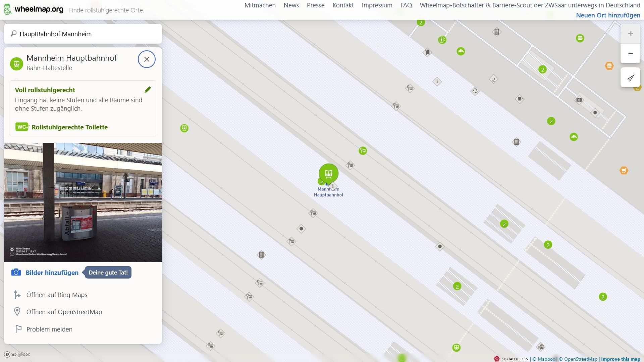Screen dimensions: 644x362
Task: Click the Mannheim Hauptbahnhof heading in the panel
Action: point(71,58)
